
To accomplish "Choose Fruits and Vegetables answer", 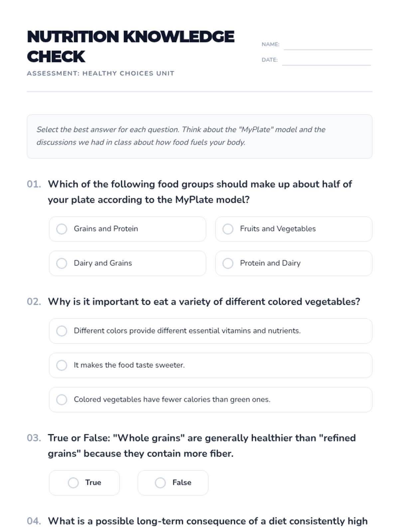I will 294,229.
